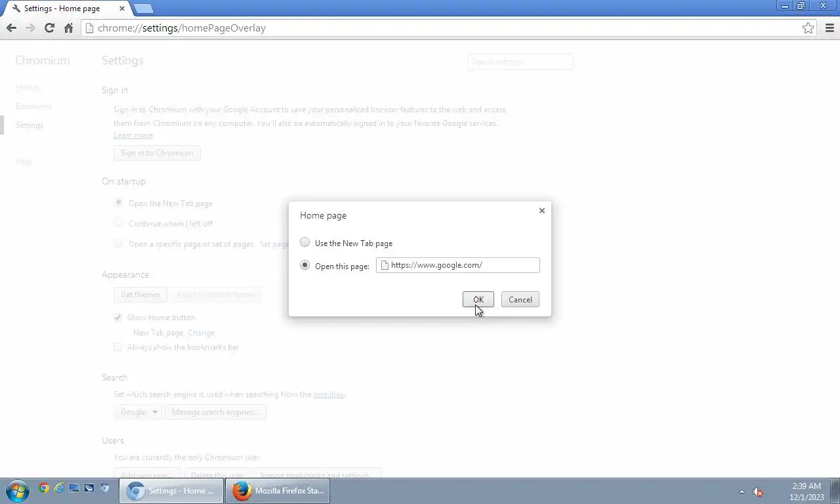Click the Get themes button

point(140,295)
